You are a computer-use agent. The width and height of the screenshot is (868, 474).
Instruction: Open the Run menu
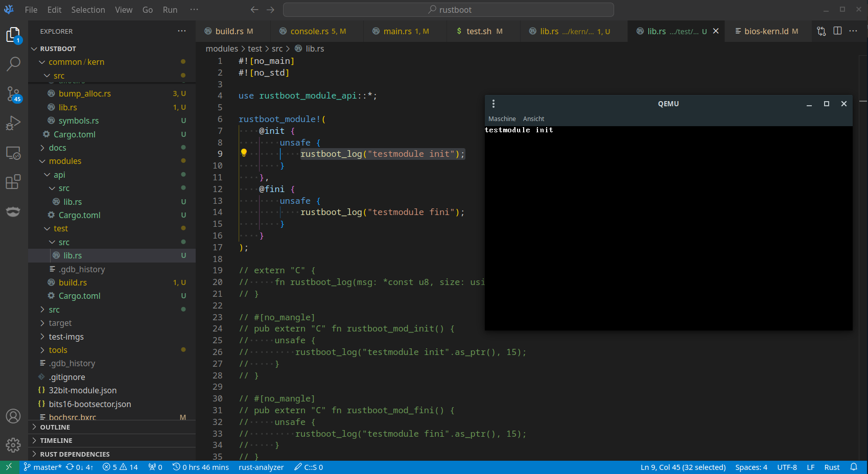170,10
